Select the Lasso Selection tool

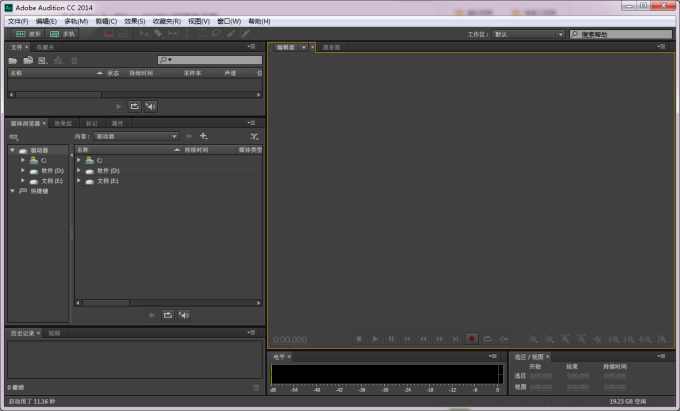216,33
